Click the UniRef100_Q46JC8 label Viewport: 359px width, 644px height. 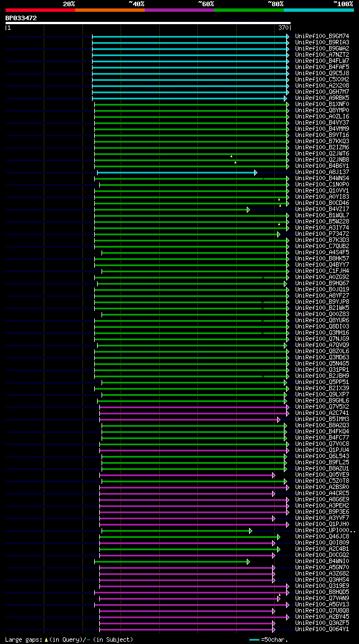tap(322, 537)
